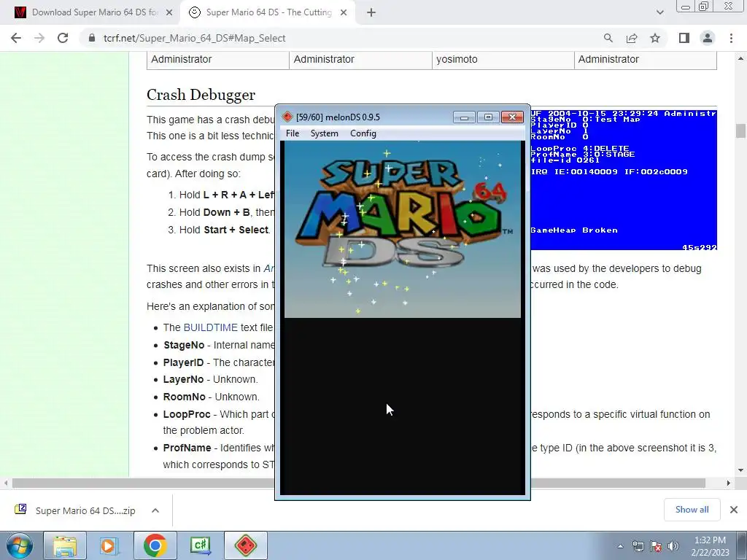Click the Crash Debugger heading
The width and height of the screenshot is (747, 560).
(x=201, y=95)
